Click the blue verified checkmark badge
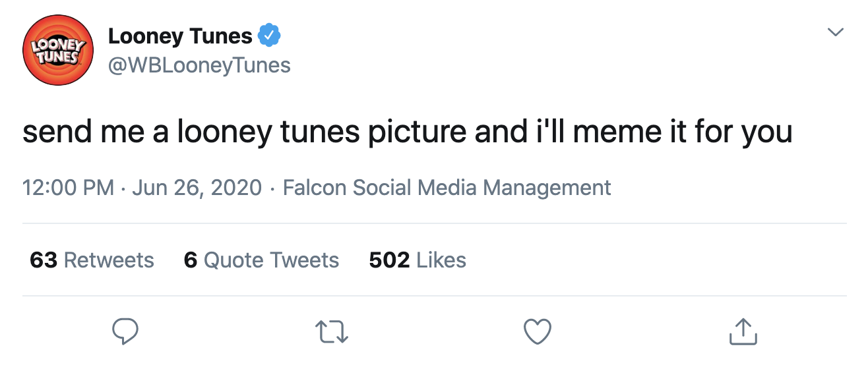The width and height of the screenshot is (868, 365). (x=269, y=36)
